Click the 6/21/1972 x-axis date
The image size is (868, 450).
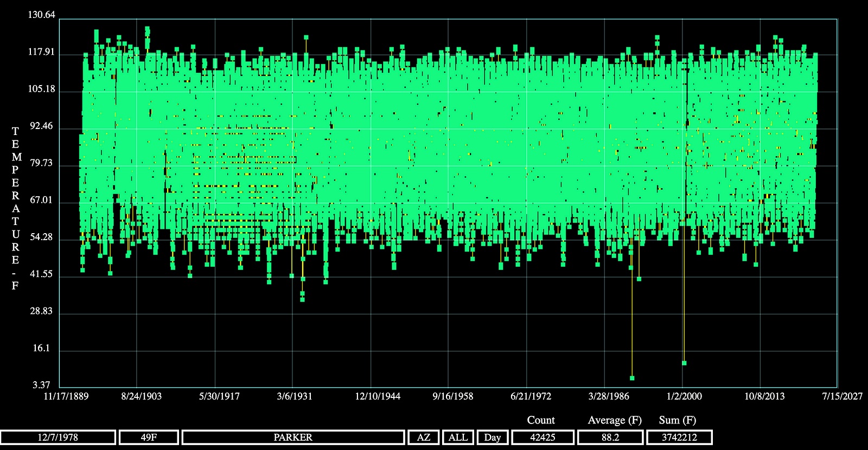coord(531,396)
